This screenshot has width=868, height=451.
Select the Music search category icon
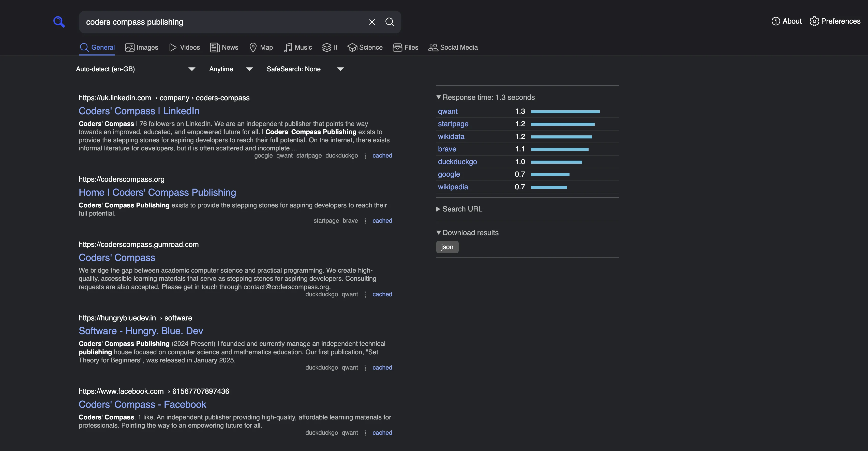point(288,47)
